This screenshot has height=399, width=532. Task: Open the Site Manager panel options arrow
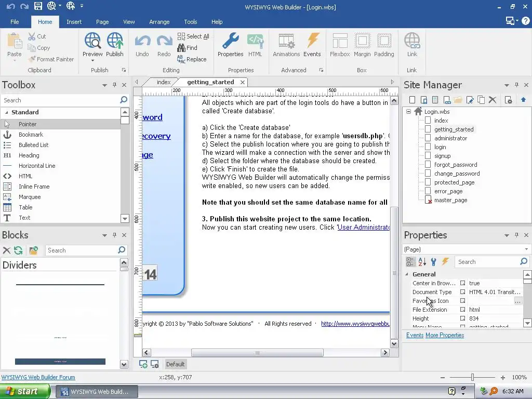[507, 85]
